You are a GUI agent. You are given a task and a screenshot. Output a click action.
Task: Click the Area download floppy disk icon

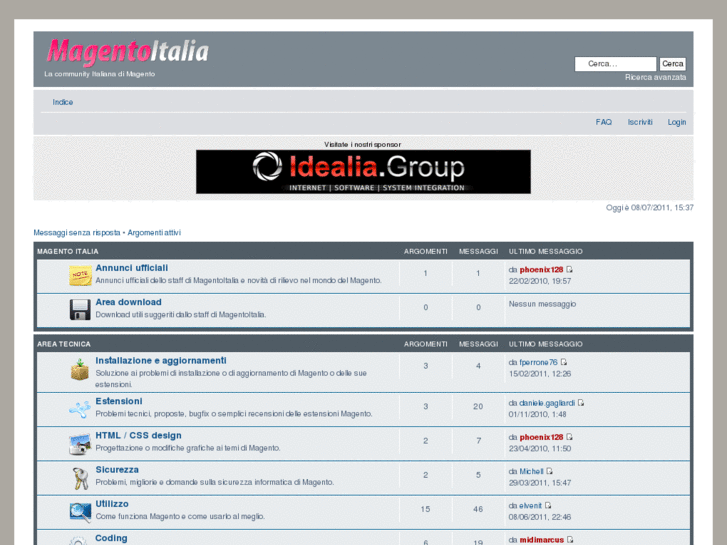[x=80, y=309]
